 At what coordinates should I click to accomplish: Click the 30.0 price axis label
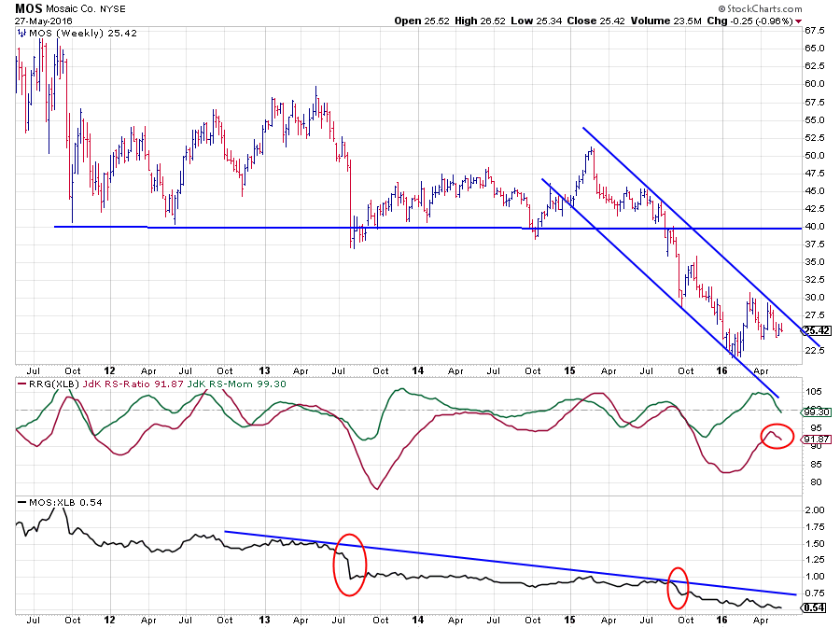coord(814,297)
